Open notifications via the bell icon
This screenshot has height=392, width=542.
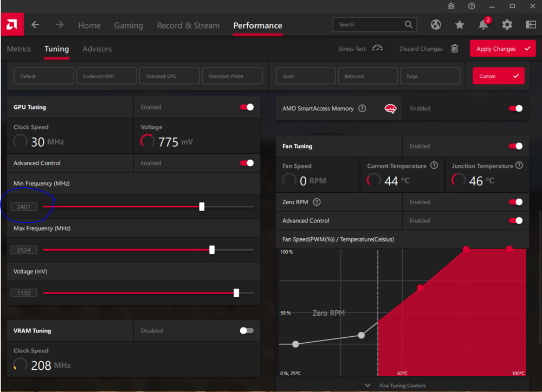(482, 24)
